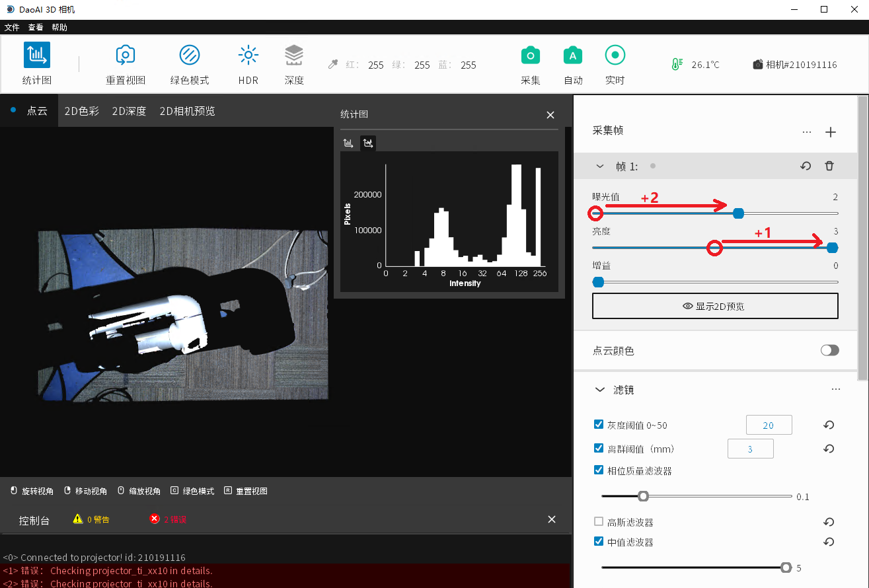Open the 文件 menu
The height and width of the screenshot is (588, 869).
[12, 27]
